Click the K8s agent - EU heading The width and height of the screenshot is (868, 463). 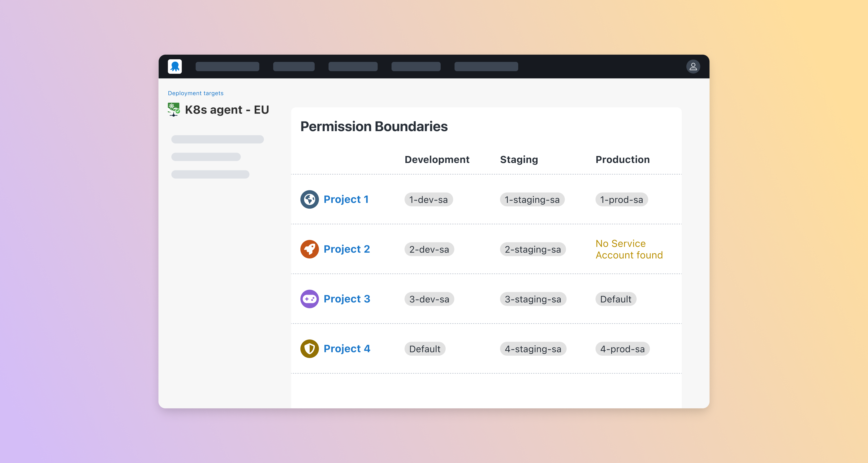[x=227, y=109]
